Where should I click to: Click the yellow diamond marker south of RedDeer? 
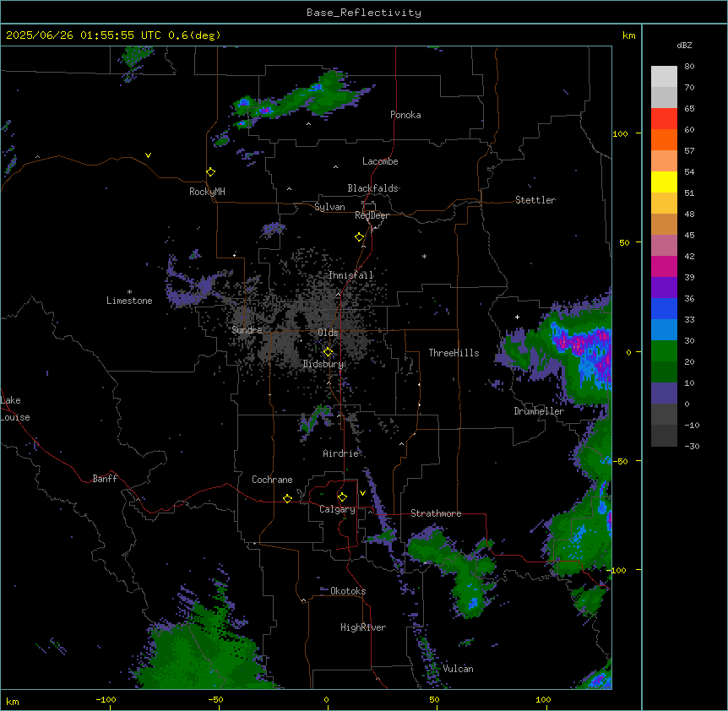tap(360, 237)
